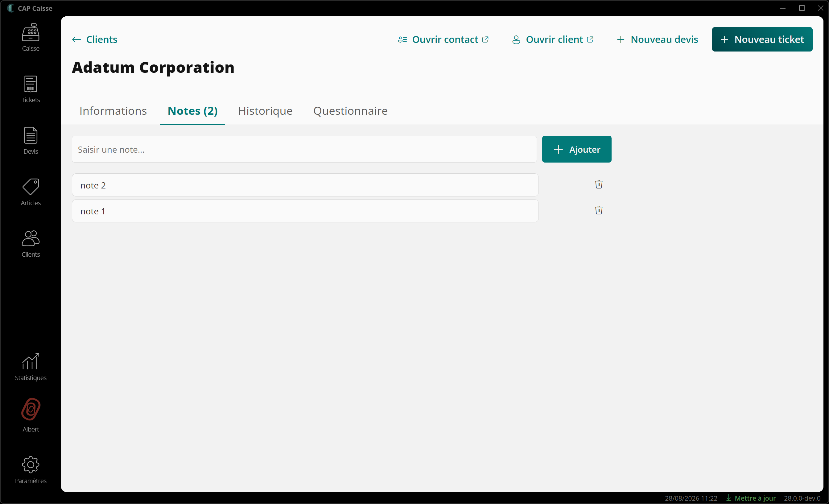This screenshot has height=504, width=829.
Task: Click Ouvrir contact external link
Action: [443, 39]
